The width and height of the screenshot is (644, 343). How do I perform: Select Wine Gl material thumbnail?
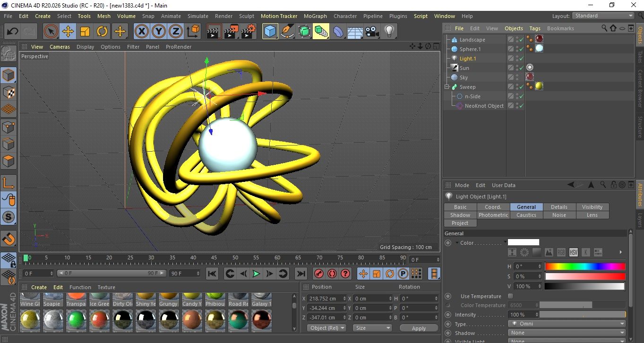(30, 300)
